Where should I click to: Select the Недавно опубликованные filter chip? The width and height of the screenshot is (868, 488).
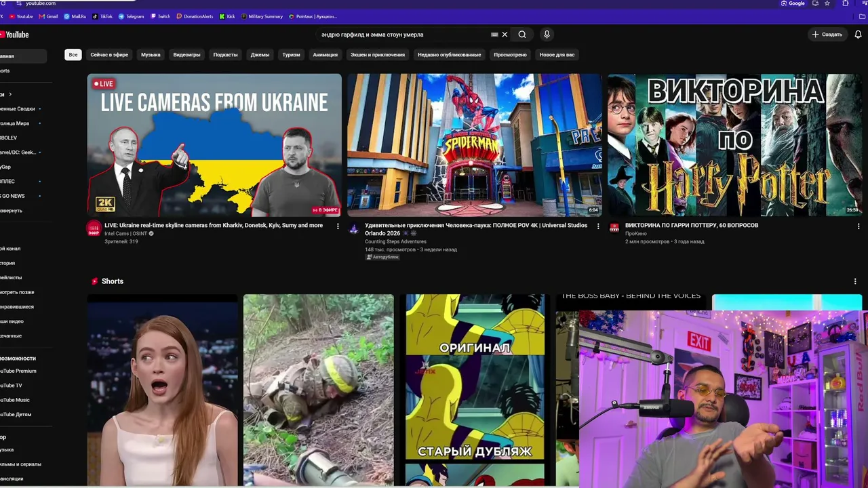[x=450, y=55]
